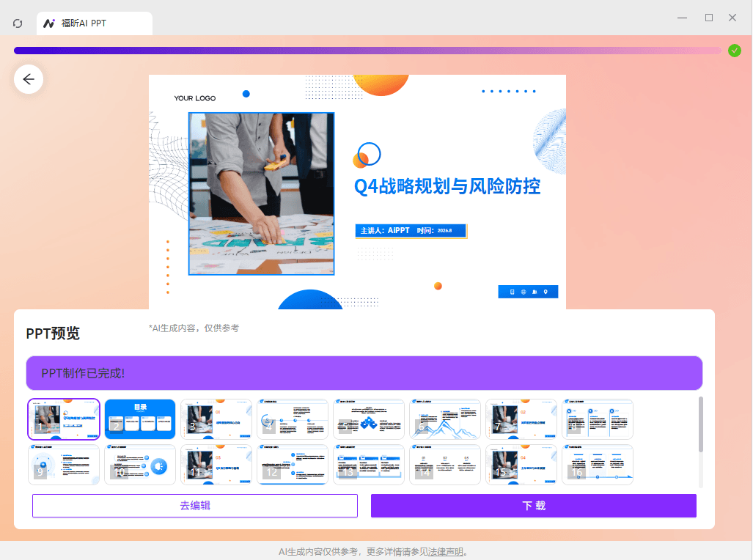This screenshot has height=560, width=753.
Task: Click the meeting photo on the slide
Action: pos(261,194)
